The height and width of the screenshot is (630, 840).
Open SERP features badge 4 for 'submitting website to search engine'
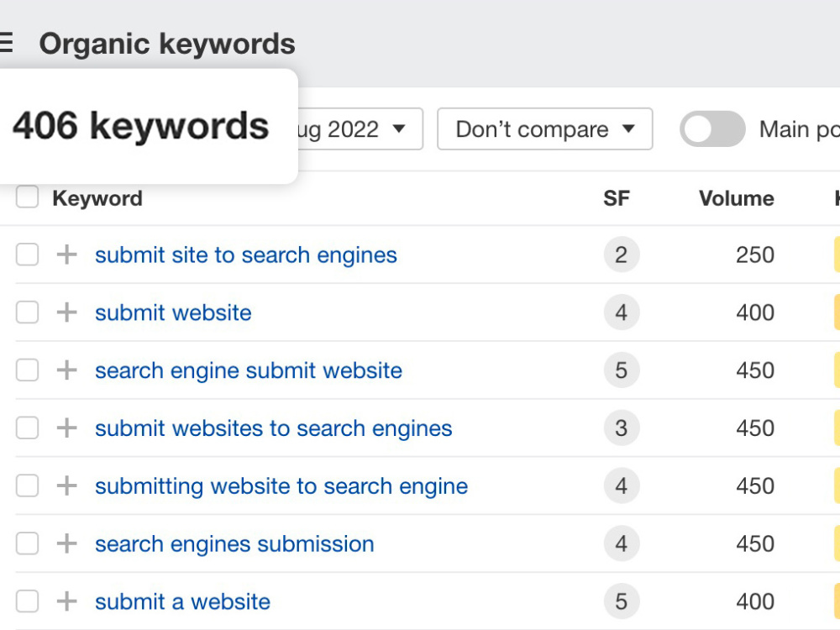(622, 486)
